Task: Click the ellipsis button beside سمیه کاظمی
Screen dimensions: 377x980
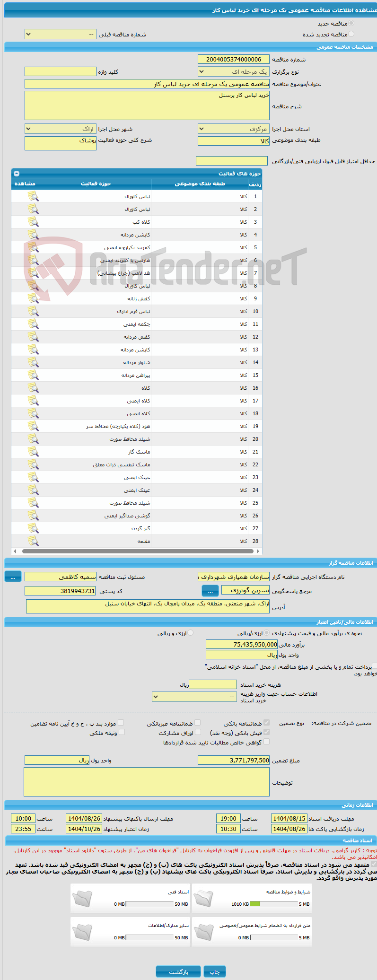Action: tap(13, 577)
